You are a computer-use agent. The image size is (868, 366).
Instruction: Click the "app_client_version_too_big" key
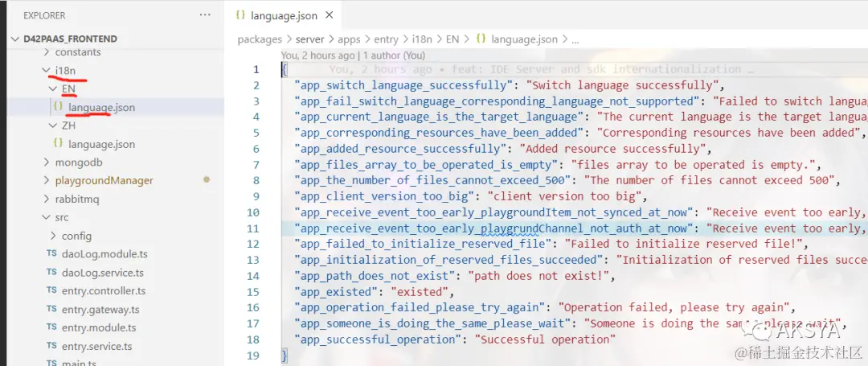point(387,196)
